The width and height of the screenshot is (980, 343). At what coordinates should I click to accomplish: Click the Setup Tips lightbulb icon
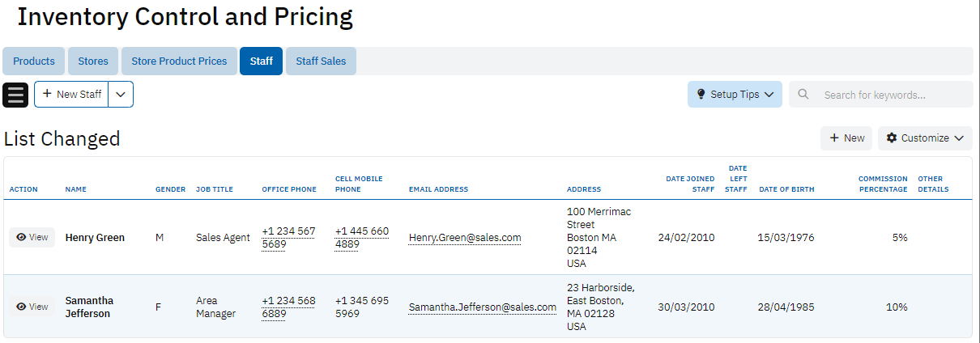[701, 95]
